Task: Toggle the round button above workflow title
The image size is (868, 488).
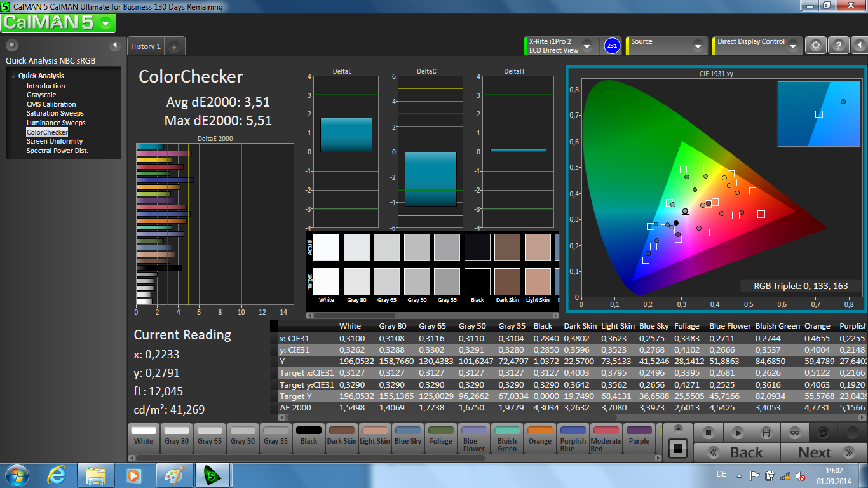Action: (x=12, y=45)
